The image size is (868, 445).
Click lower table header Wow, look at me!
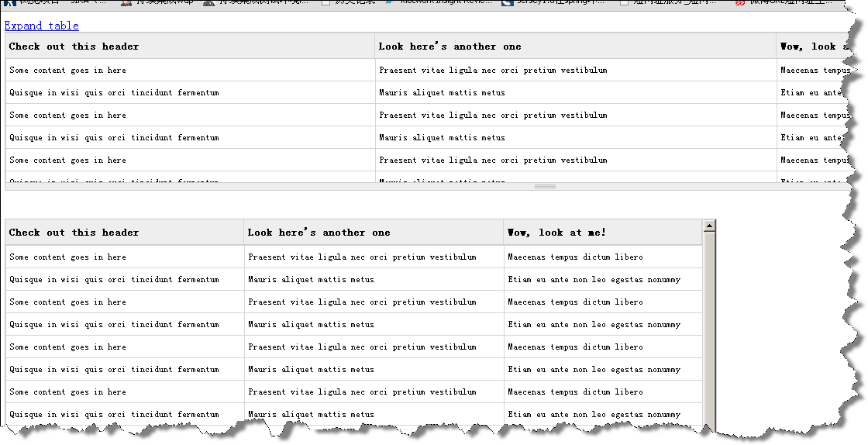603,233
